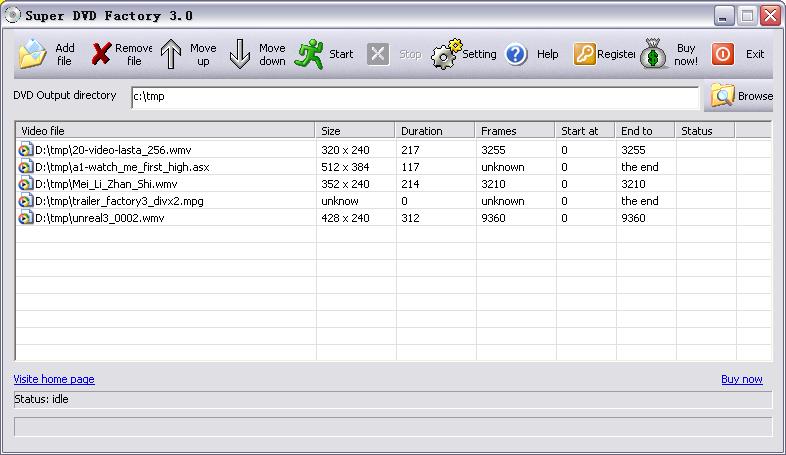Screen dimensions: 786x455
Task: Close the Super DVD Factory window
Action: [x=770, y=16]
